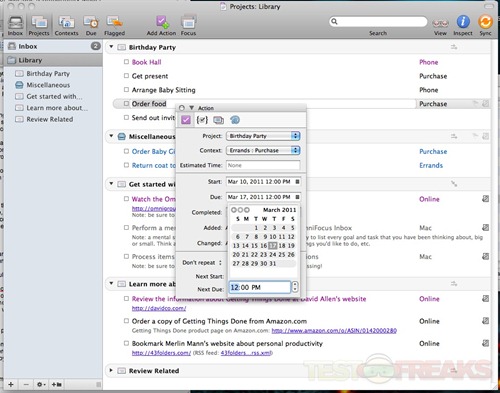This screenshot has height=393, width=500.
Task: Check off Perform a mental action
Action: pos(126,228)
